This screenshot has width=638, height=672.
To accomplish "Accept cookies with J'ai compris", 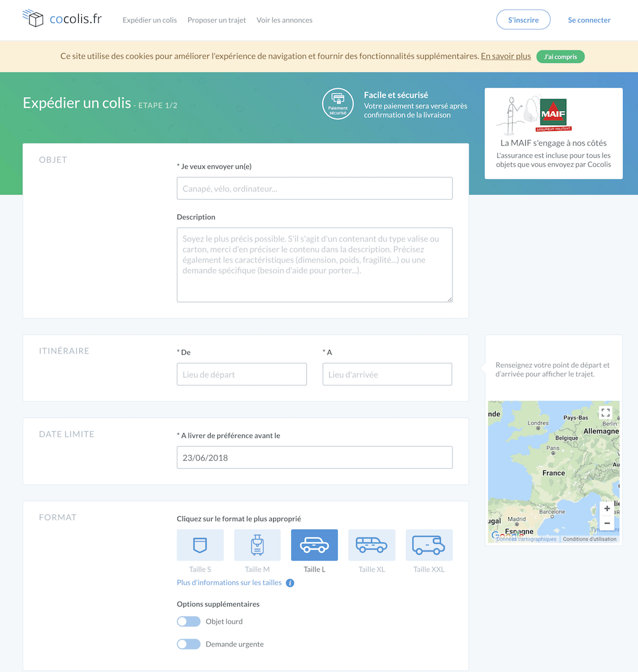I will click(560, 56).
